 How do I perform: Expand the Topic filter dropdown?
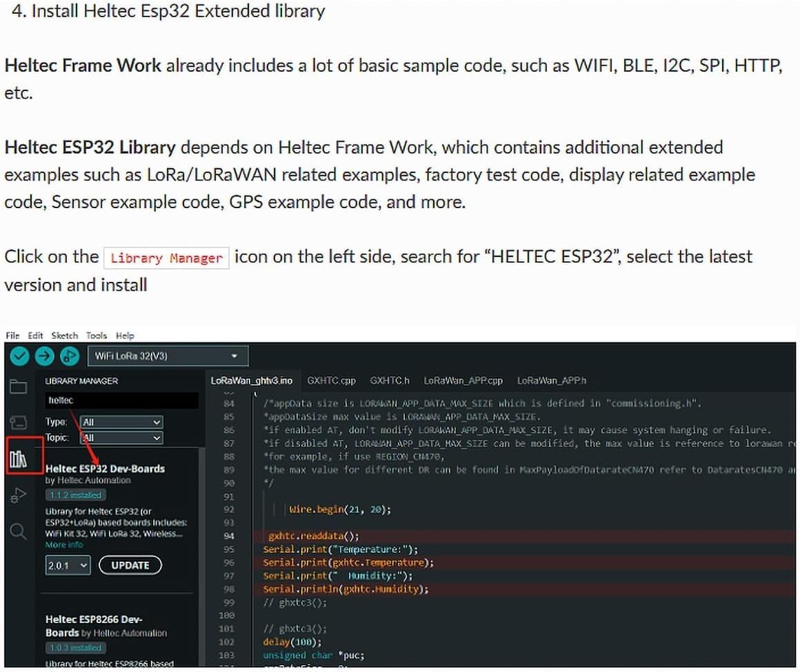point(121,438)
